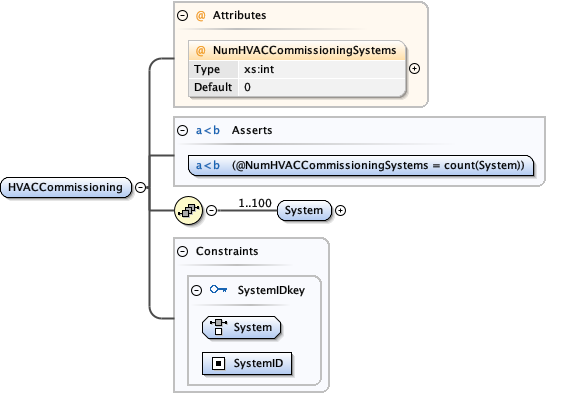Viewport: 563px width, 394px height.
Task: Select the Constraints header label
Action: point(227,251)
